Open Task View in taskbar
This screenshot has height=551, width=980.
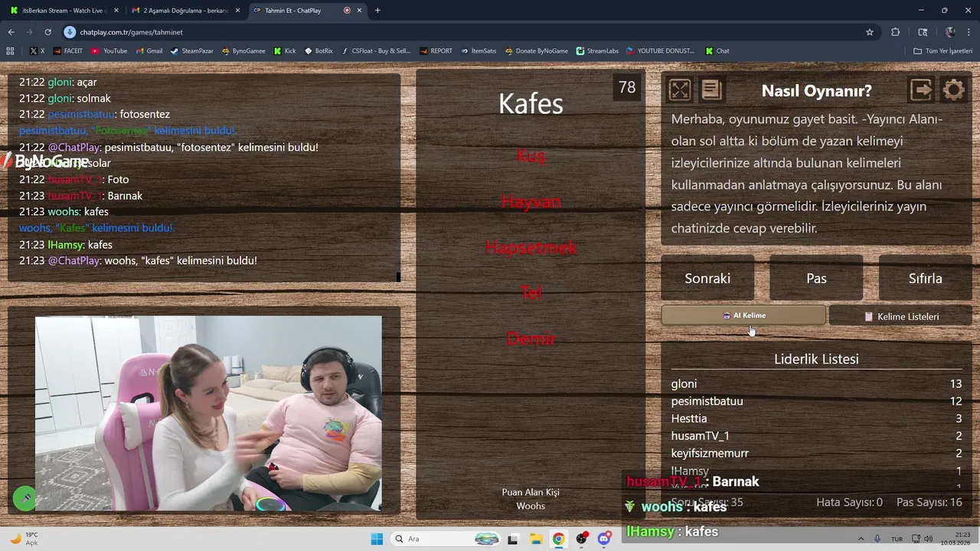point(513,539)
